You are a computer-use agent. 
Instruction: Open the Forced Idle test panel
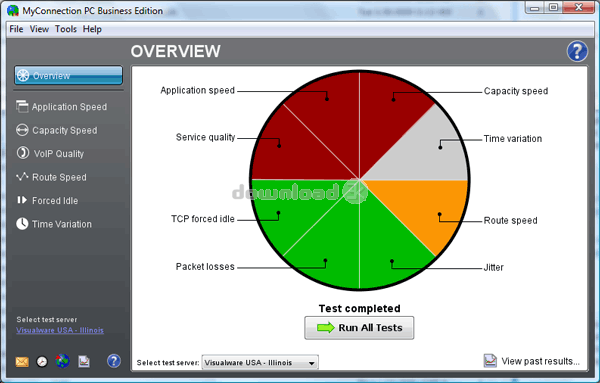click(47, 200)
